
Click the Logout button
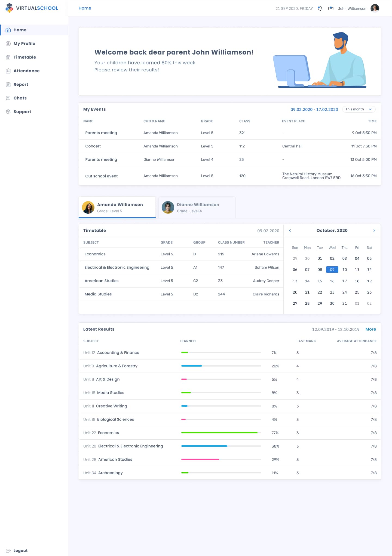point(17,551)
